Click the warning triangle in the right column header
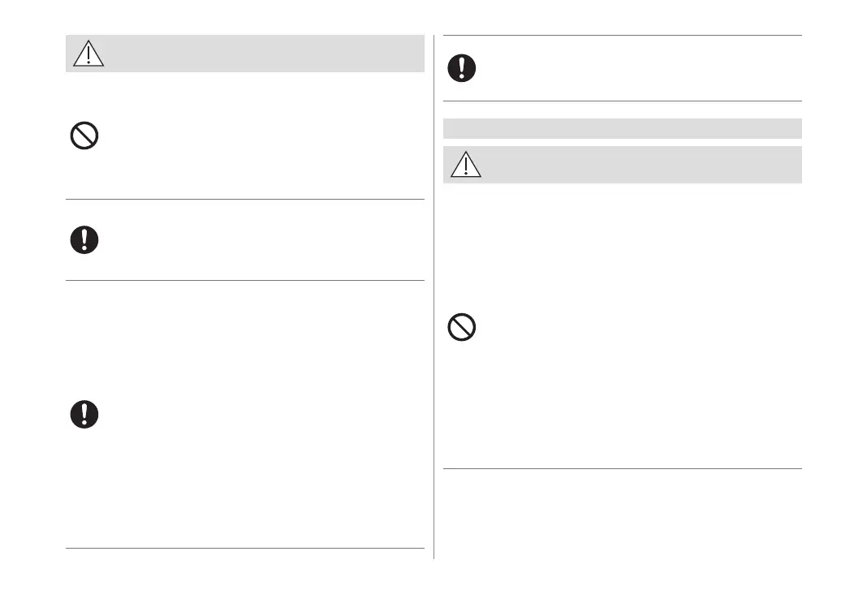Image resolution: width=867 pixels, height=616 pixels. [465, 165]
